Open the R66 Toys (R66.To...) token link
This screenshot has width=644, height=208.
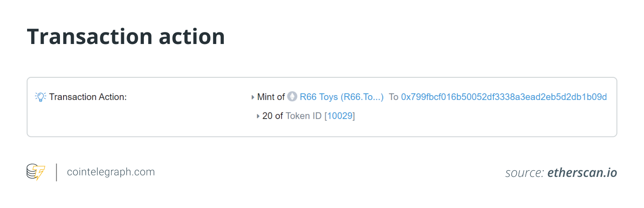pyautogui.click(x=342, y=97)
